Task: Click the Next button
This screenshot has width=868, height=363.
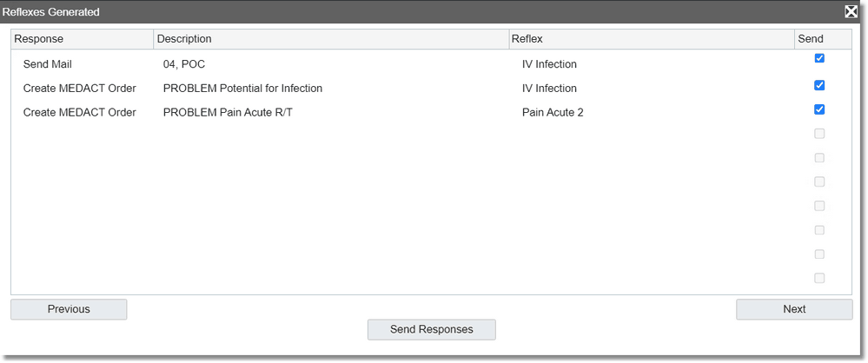Action: coord(794,309)
